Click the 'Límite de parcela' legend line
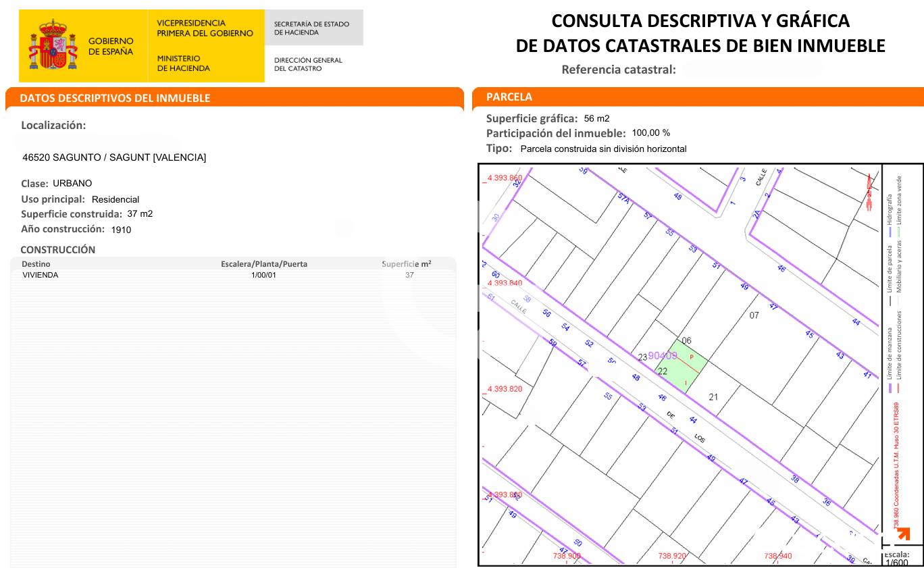This screenshot has width=924, height=568. coord(890,301)
